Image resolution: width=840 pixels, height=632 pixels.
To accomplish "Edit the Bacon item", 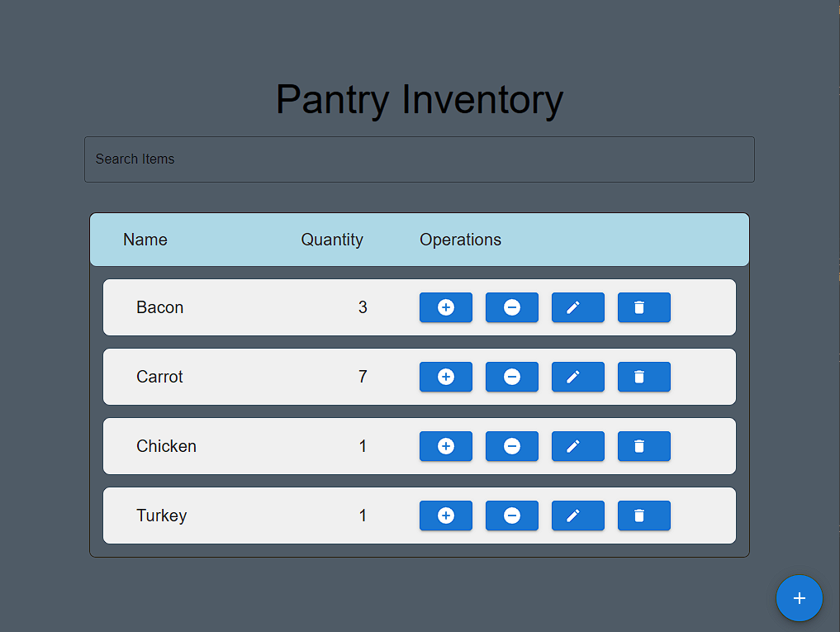I will pos(578,307).
